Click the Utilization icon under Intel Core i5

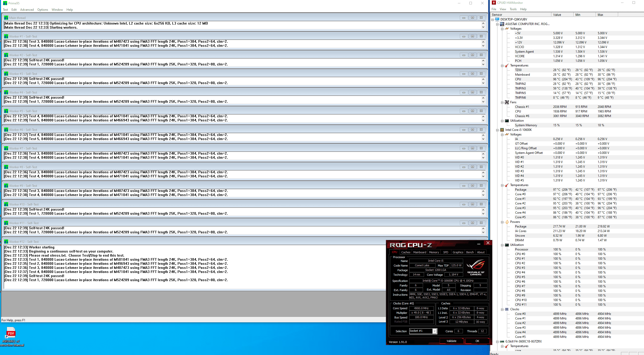[507, 245]
